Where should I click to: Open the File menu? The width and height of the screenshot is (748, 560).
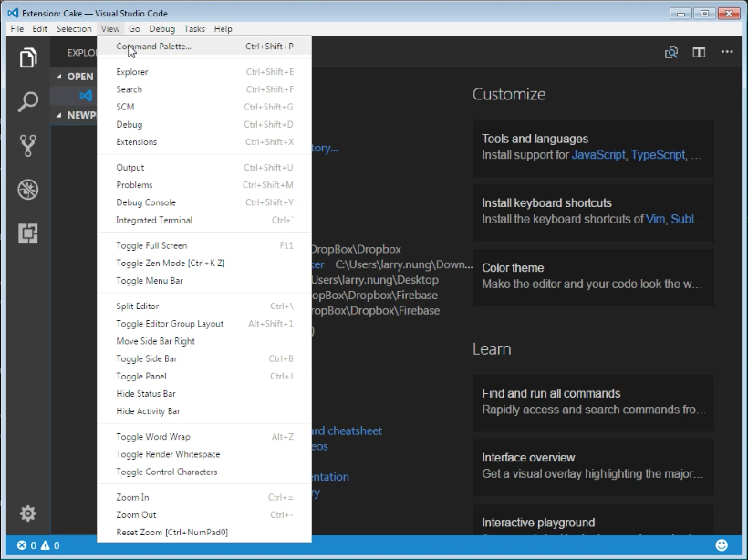(16, 28)
